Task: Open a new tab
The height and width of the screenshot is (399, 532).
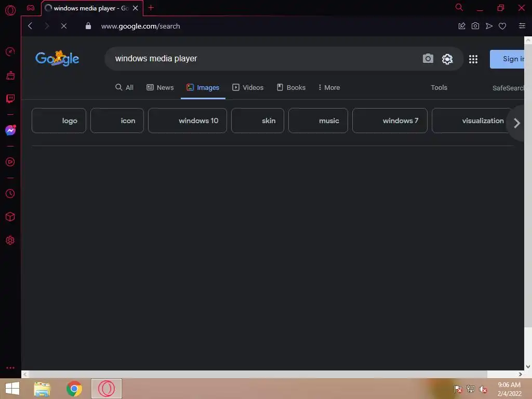Action: pos(151,7)
